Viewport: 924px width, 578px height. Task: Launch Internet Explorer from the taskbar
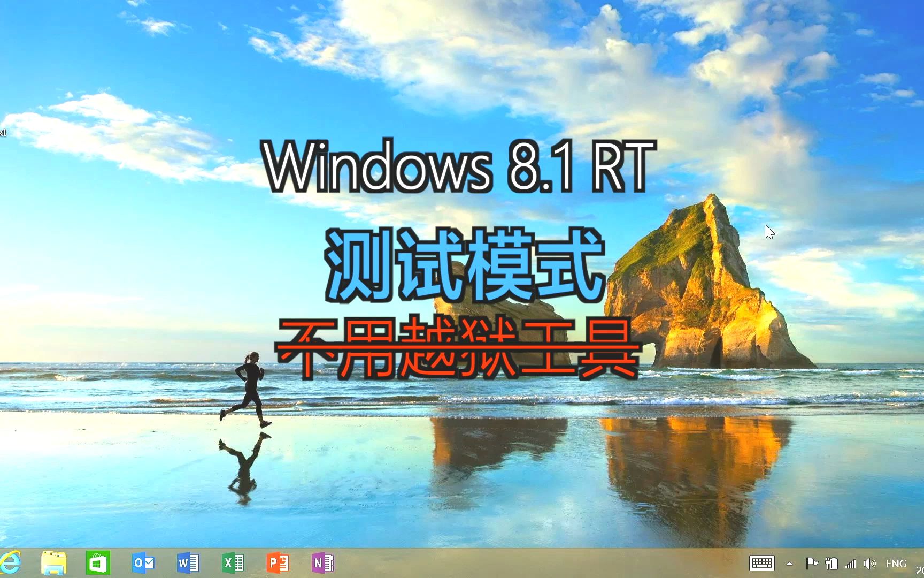(10, 564)
